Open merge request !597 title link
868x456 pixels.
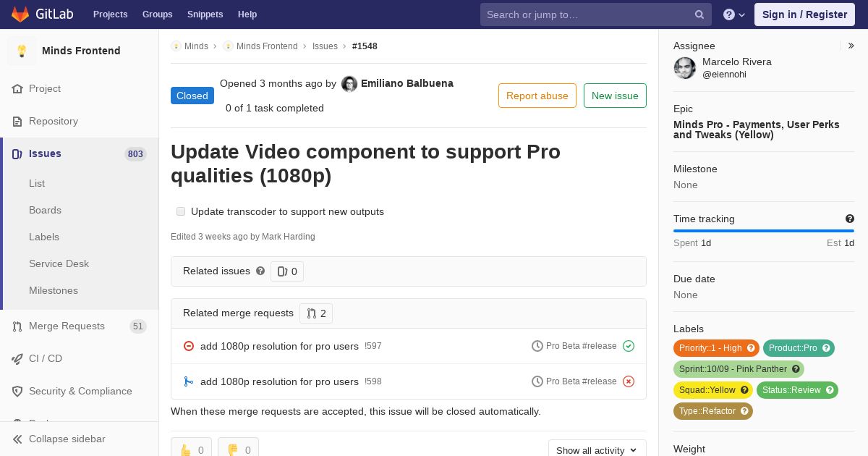point(279,346)
